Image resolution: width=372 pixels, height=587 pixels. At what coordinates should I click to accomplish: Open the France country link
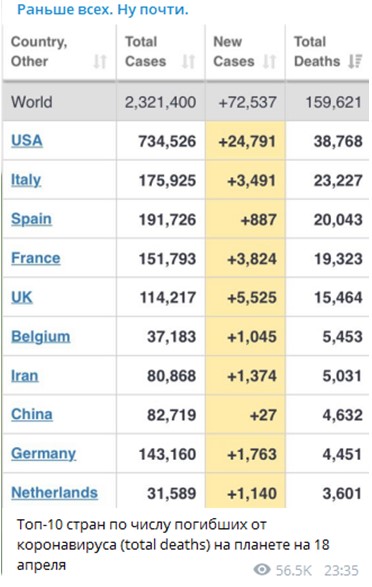[x=36, y=258]
